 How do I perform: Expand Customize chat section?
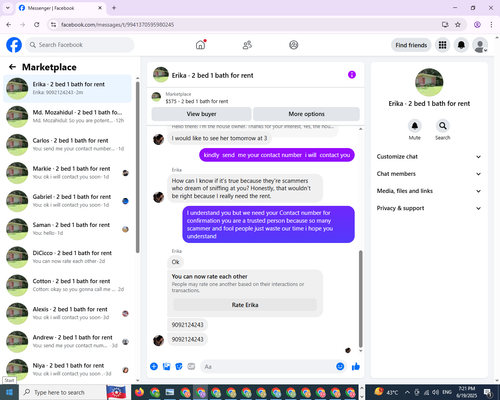[x=429, y=157]
